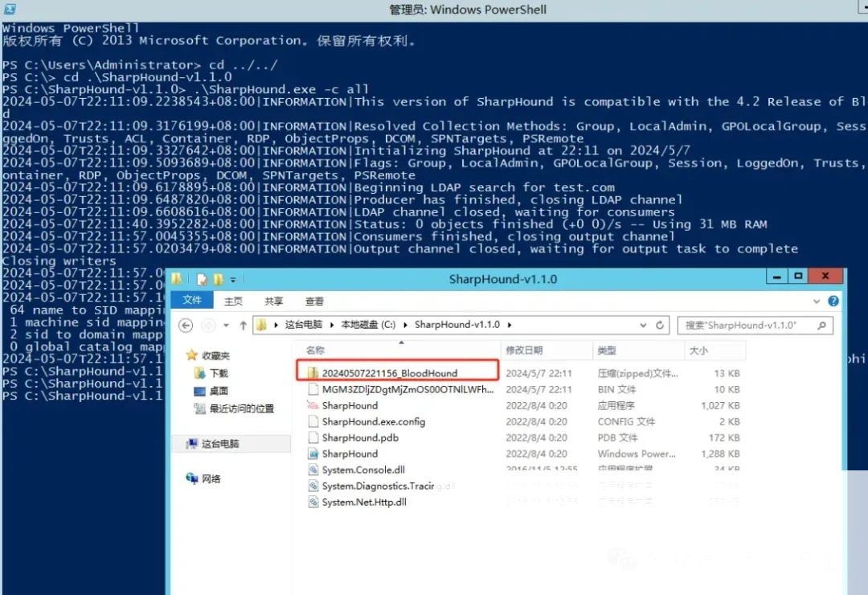Image resolution: width=868 pixels, height=595 pixels.
Task: Select 这台电脑 in the address breadcrumb
Action: click(303, 325)
